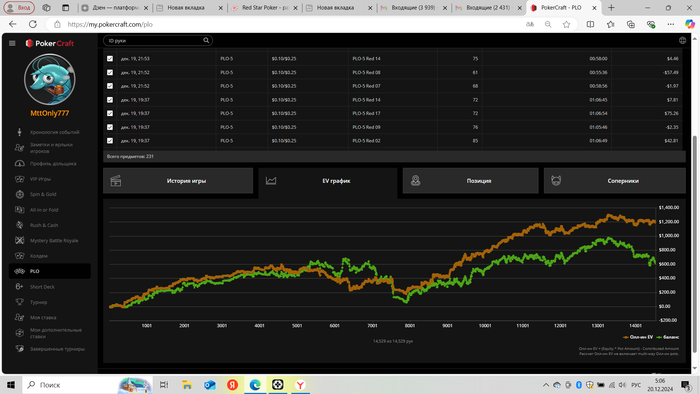
Task: Click the Вход profile button
Action: click(x=19, y=8)
